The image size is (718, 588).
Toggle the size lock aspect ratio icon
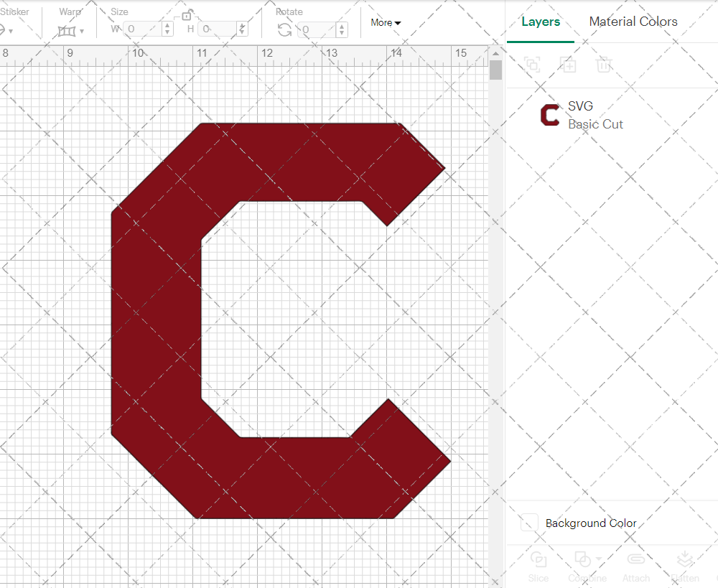pos(187,15)
